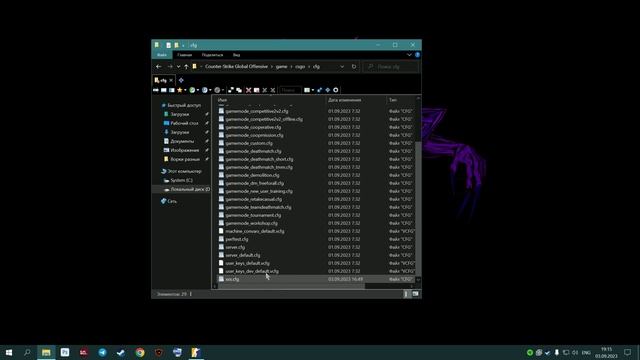Click the search cfg input field

click(391, 67)
